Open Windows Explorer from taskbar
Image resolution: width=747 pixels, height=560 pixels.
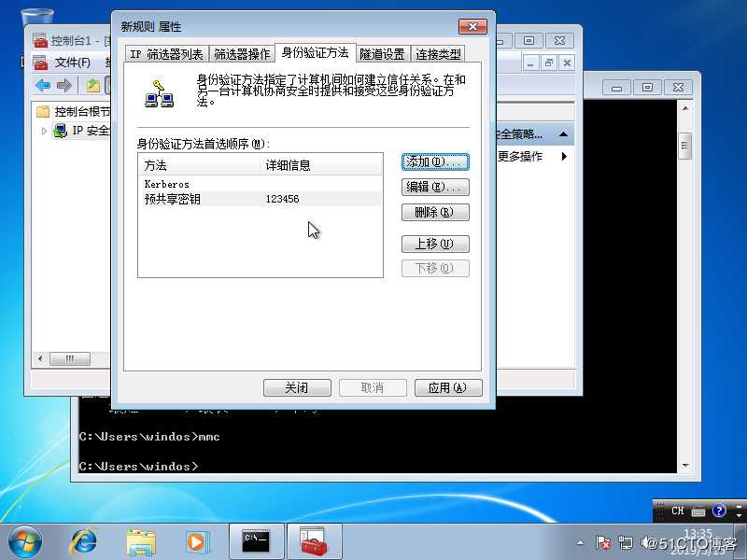141,542
